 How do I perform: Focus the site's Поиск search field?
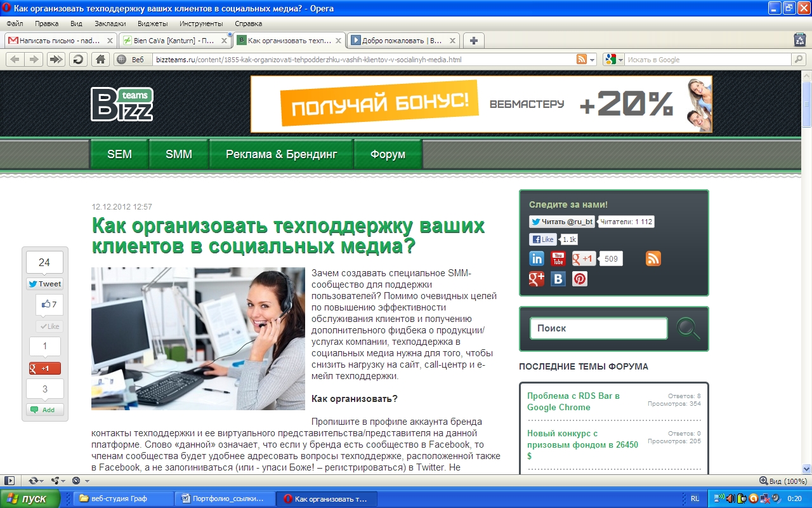coord(599,328)
